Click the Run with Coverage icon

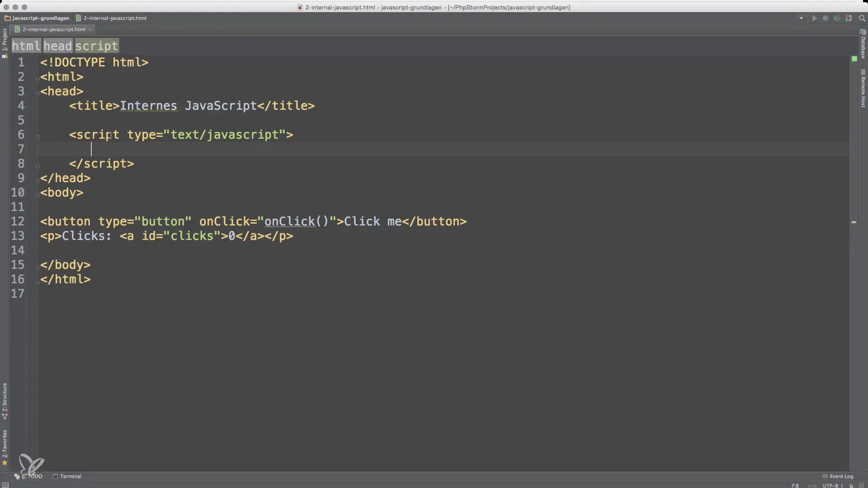pos(837,19)
